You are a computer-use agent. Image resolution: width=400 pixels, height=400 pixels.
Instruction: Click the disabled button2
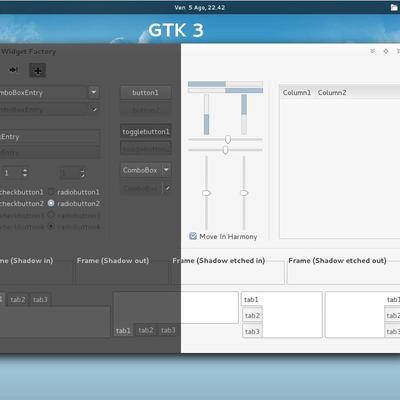(146, 109)
